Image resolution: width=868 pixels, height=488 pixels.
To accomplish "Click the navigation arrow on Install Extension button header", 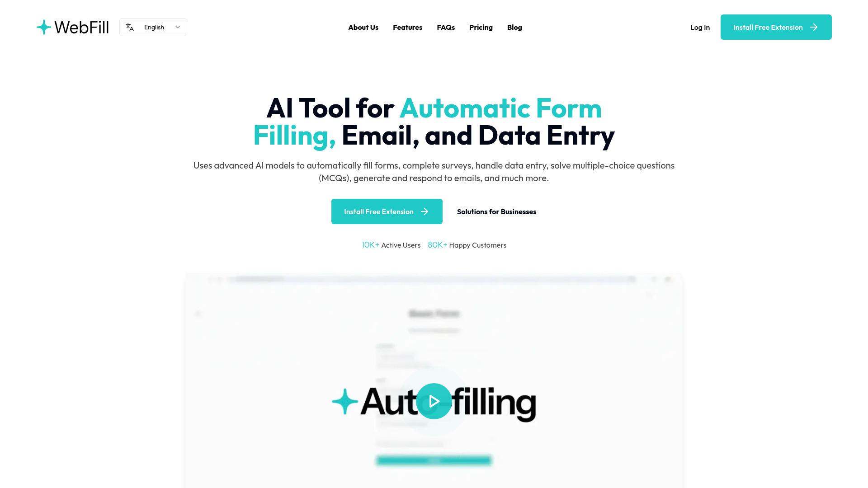I will [x=814, y=27].
